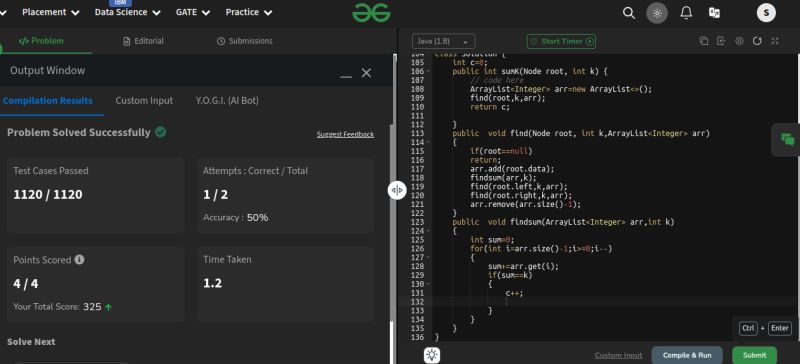800x364 pixels.
Task: Enter fullscreen editor mode icon
Action: click(x=775, y=41)
